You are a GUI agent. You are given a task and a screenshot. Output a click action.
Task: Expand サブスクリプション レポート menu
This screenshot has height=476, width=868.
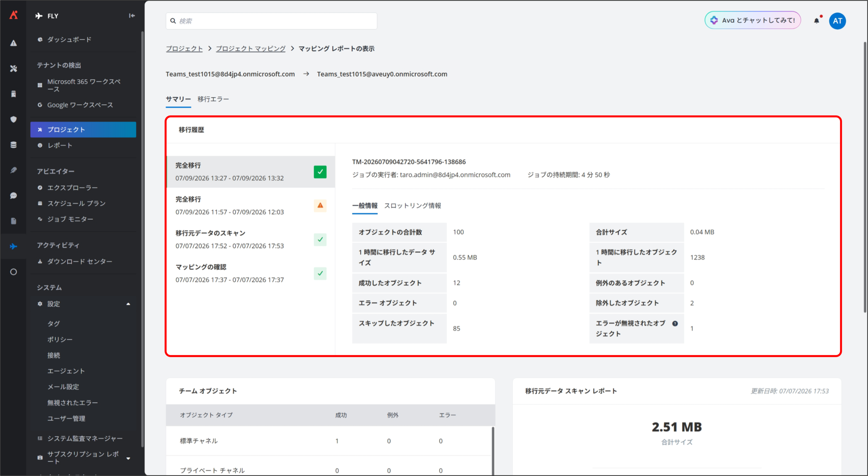point(128,458)
